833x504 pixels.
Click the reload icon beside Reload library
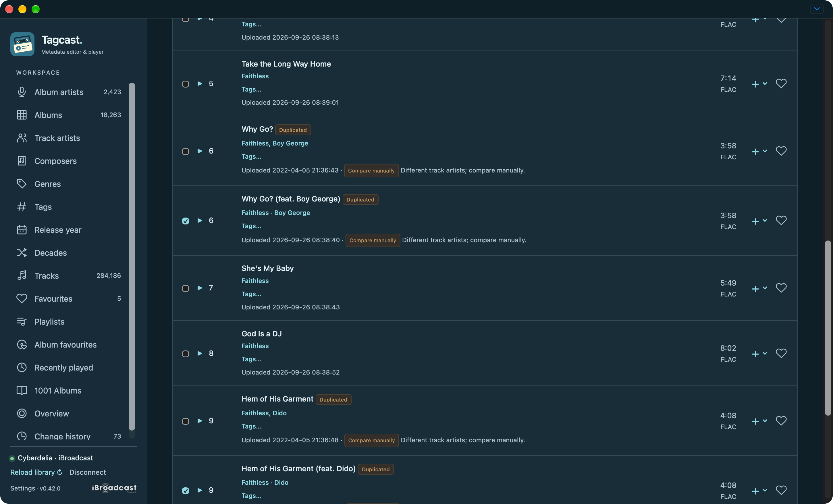pyautogui.click(x=60, y=472)
